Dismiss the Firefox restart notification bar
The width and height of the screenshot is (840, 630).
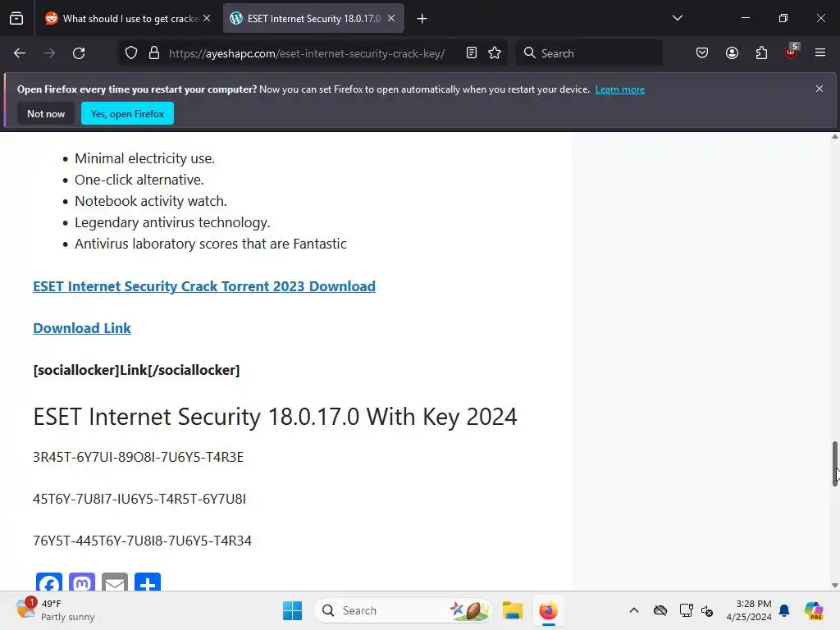point(819,89)
